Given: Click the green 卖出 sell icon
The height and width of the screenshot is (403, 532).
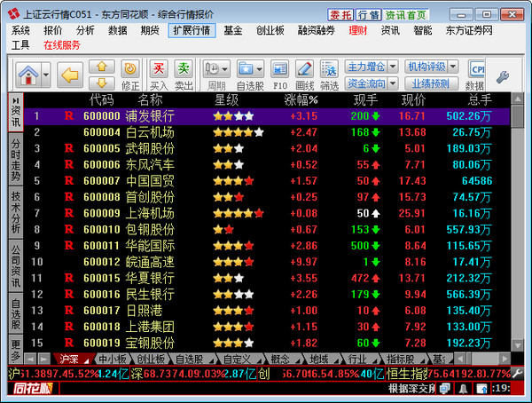Looking at the screenshot, I should coord(184,68).
